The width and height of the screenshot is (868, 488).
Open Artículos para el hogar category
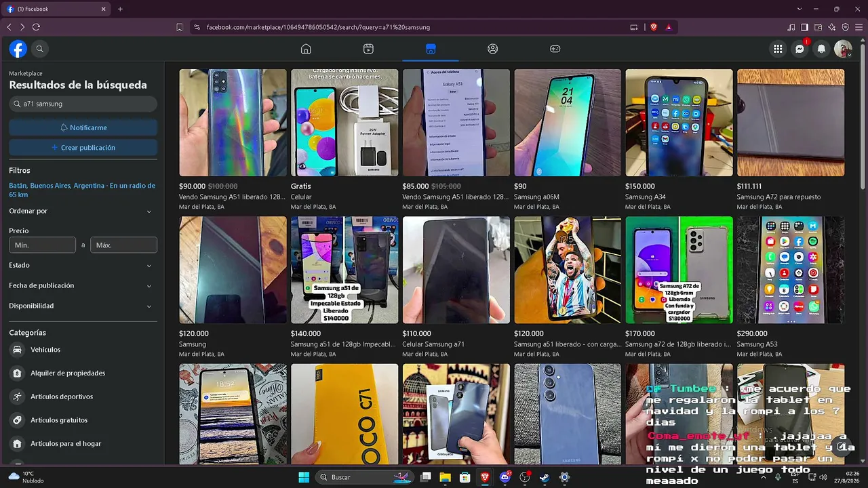click(83, 443)
